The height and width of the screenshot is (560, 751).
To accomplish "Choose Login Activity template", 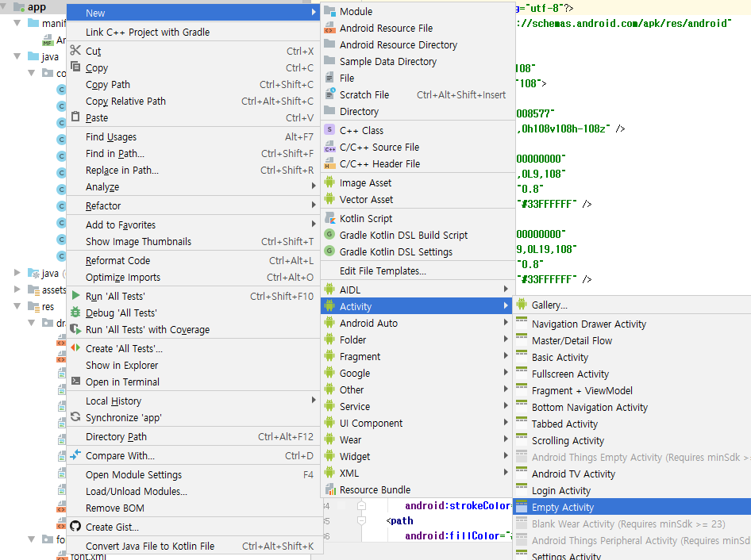I will click(x=632, y=491).
